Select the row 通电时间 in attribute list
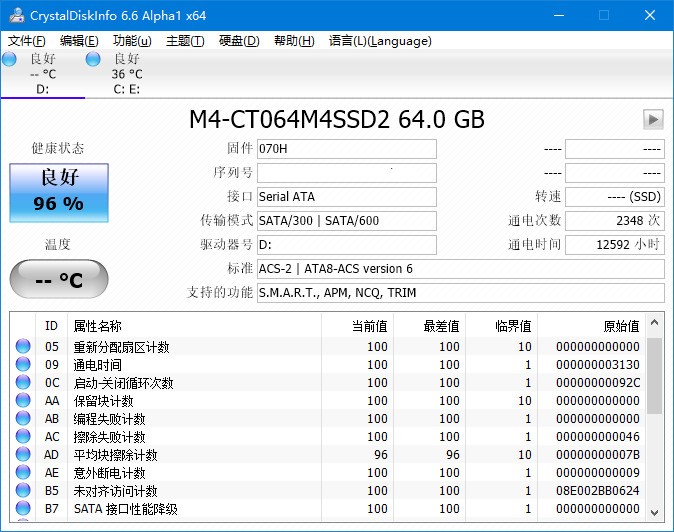Screen dimensions: 674x532 (328, 364)
